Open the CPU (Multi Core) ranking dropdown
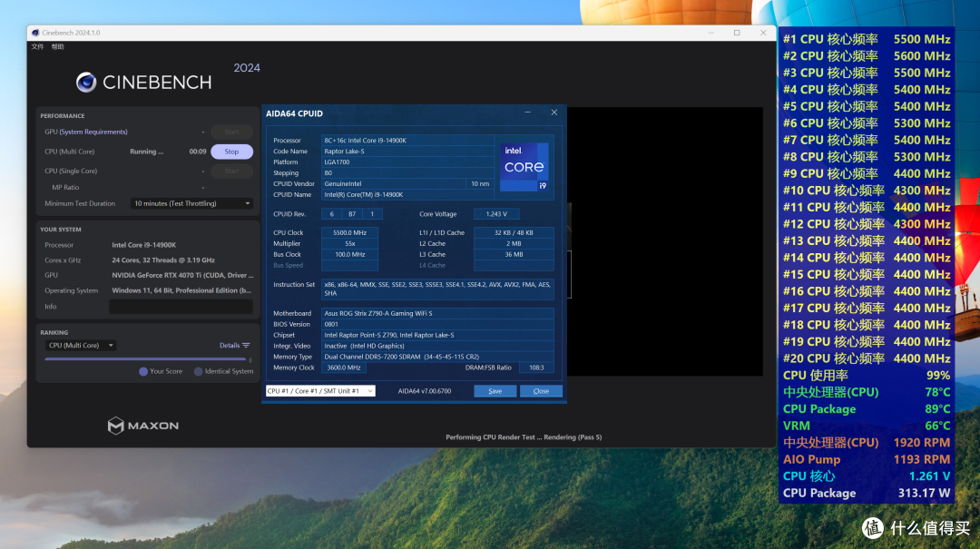980x549 pixels. pyautogui.click(x=80, y=345)
